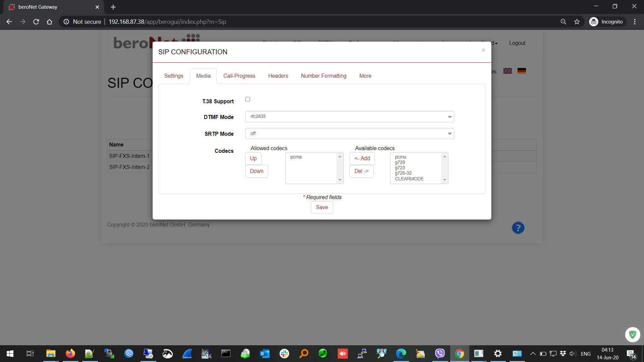
Task: Switch language to English flag
Action: tap(507, 71)
